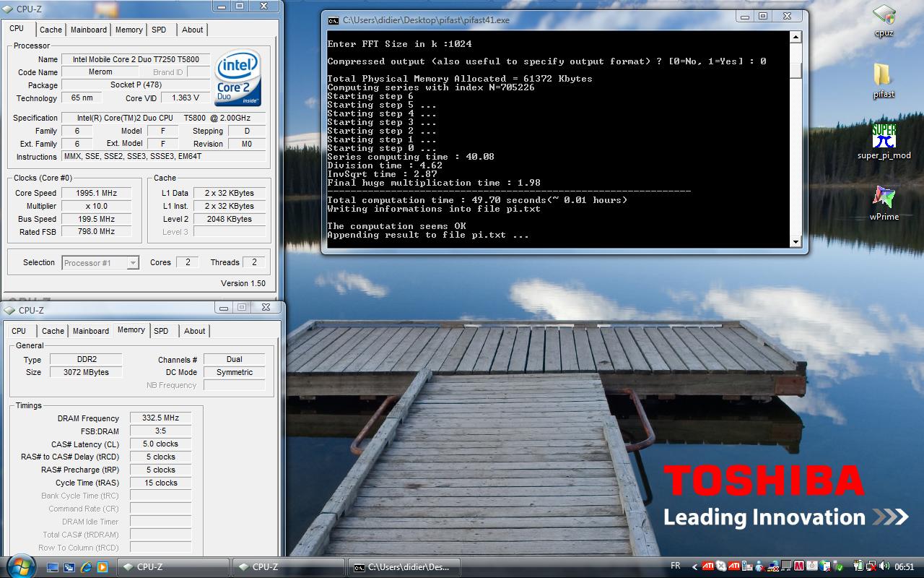
Task: Click Level 2 cache value '2048 KBytes'
Action: 229,219
